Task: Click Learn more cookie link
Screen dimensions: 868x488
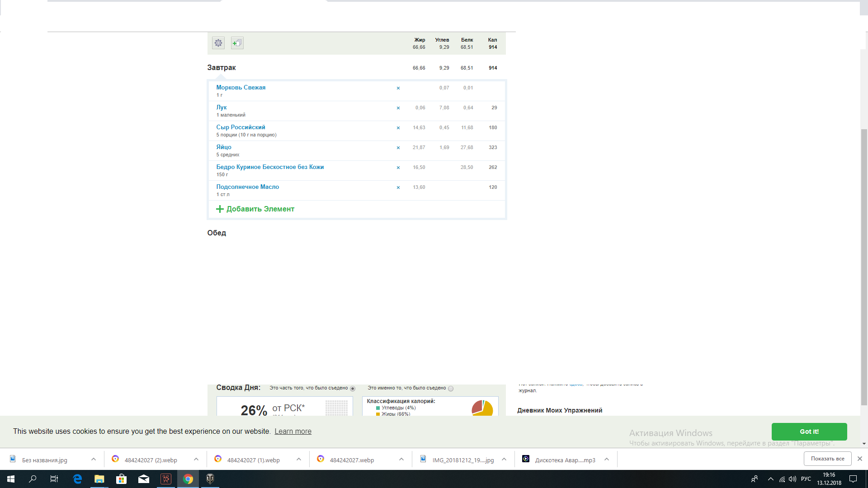Action: pyautogui.click(x=293, y=432)
